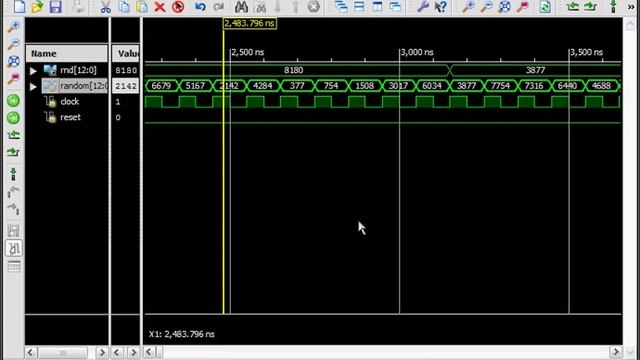Click Previous Transition in left sidebar
The height and width of the screenshot is (360, 640).
click(x=13, y=135)
